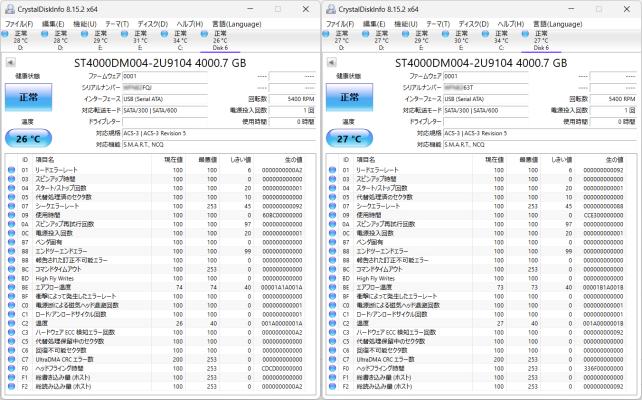Click previous-disk arrow in right window
The width and height of the screenshot is (642, 400).
click(x=331, y=62)
